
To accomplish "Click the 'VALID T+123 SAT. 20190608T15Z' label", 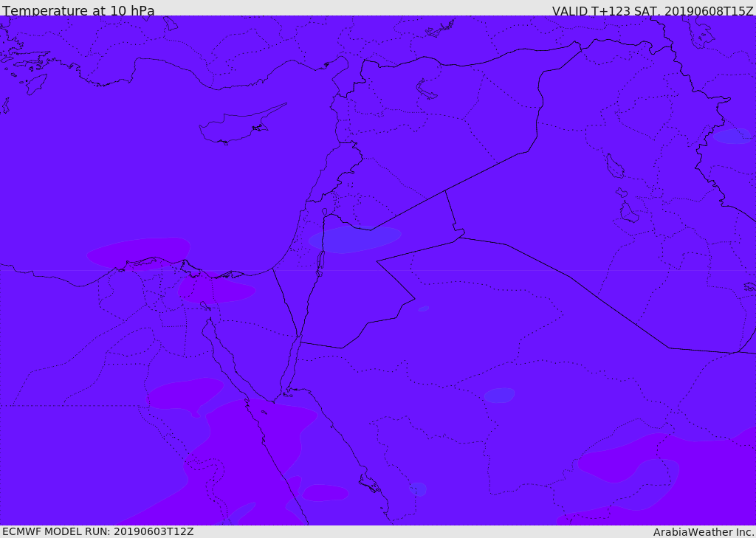I will (x=653, y=10).
